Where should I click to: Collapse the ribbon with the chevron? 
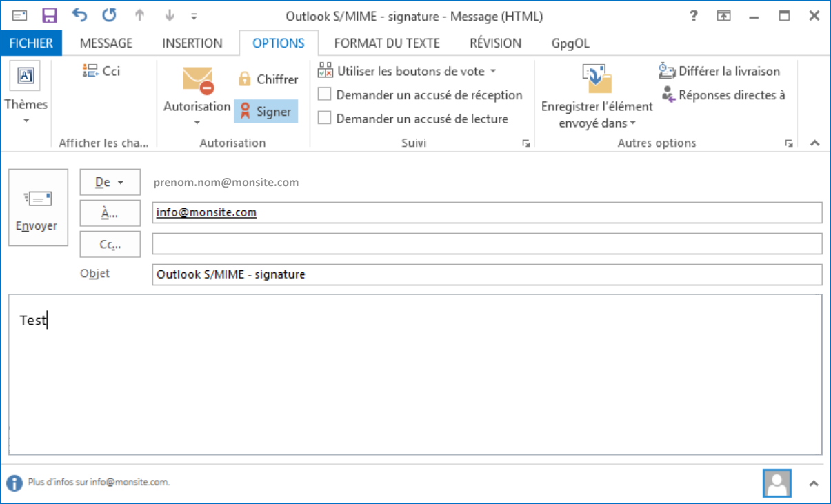(815, 143)
